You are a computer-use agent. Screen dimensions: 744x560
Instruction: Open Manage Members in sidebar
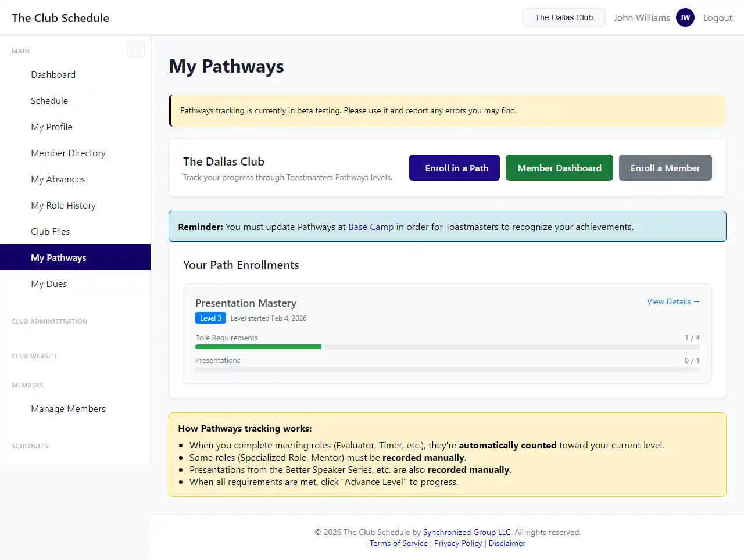pyautogui.click(x=68, y=408)
